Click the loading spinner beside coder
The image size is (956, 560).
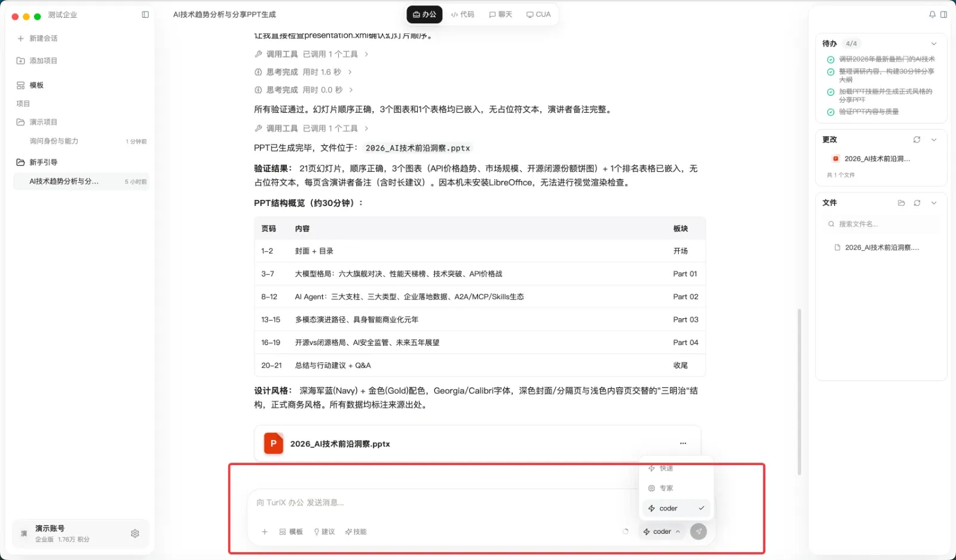[626, 531]
